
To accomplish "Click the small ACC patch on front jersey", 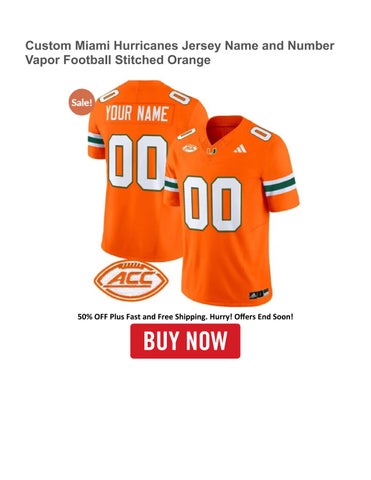I will click(190, 148).
